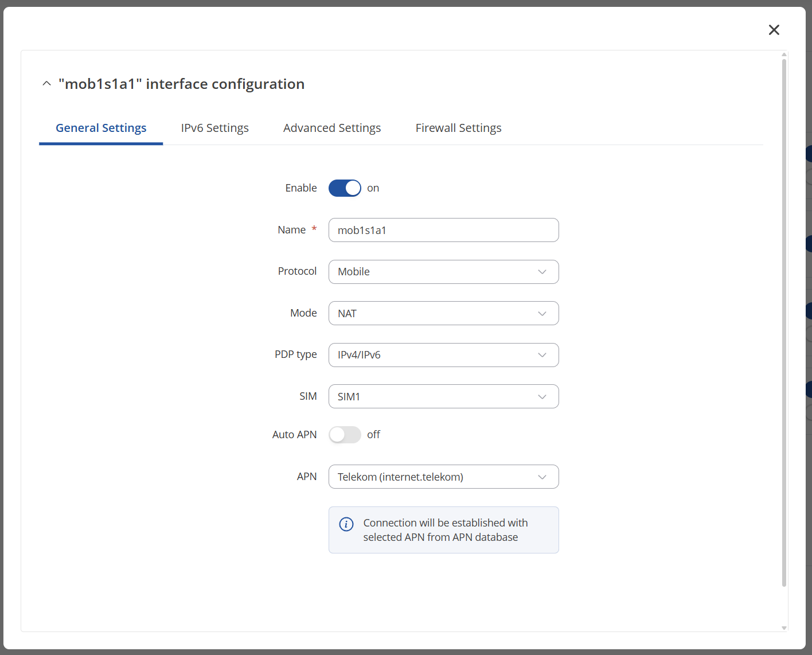Close the interface configuration dialog
The image size is (812, 655).
tap(774, 30)
